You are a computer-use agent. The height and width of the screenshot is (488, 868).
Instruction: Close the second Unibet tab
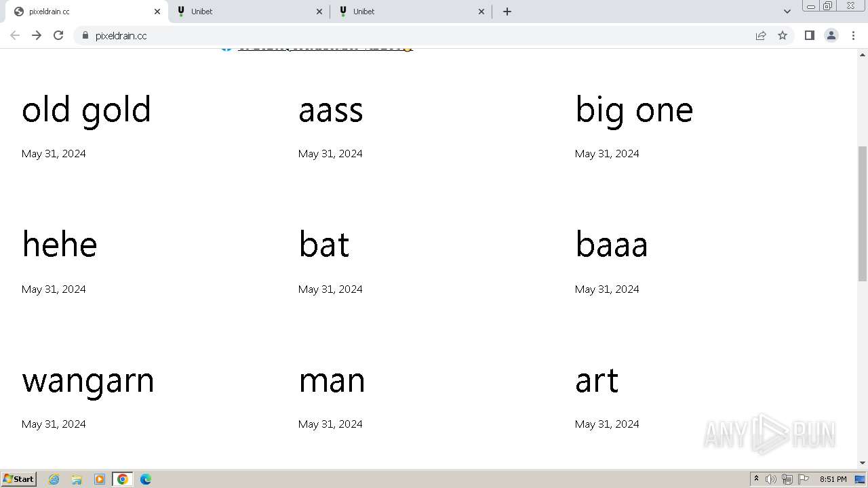click(x=481, y=12)
